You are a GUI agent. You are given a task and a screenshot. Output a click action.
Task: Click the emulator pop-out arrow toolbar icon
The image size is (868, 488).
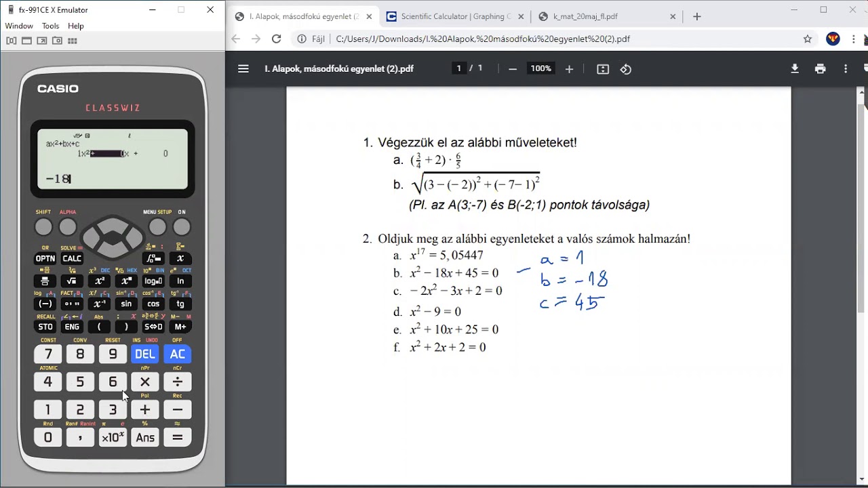tap(42, 41)
